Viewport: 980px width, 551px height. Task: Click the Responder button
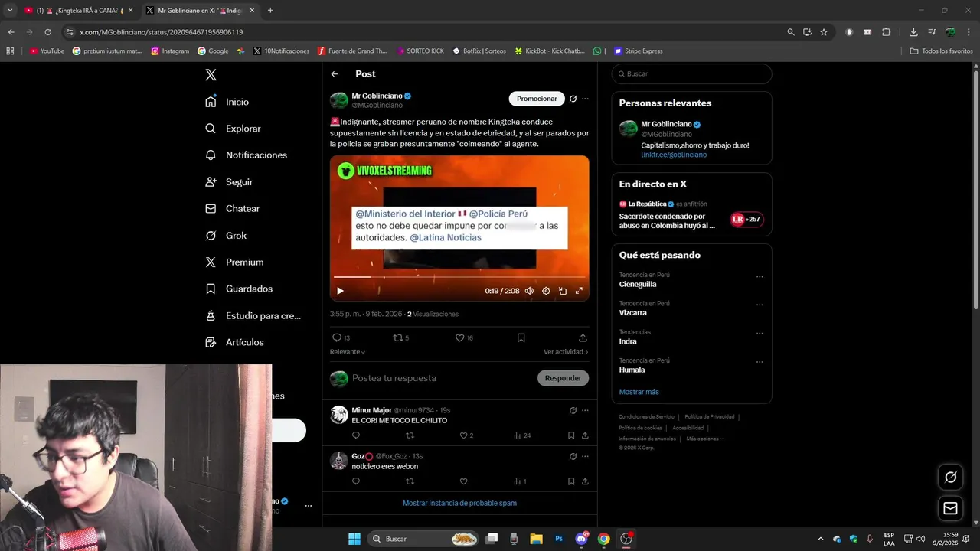click(x=563, y=378)
